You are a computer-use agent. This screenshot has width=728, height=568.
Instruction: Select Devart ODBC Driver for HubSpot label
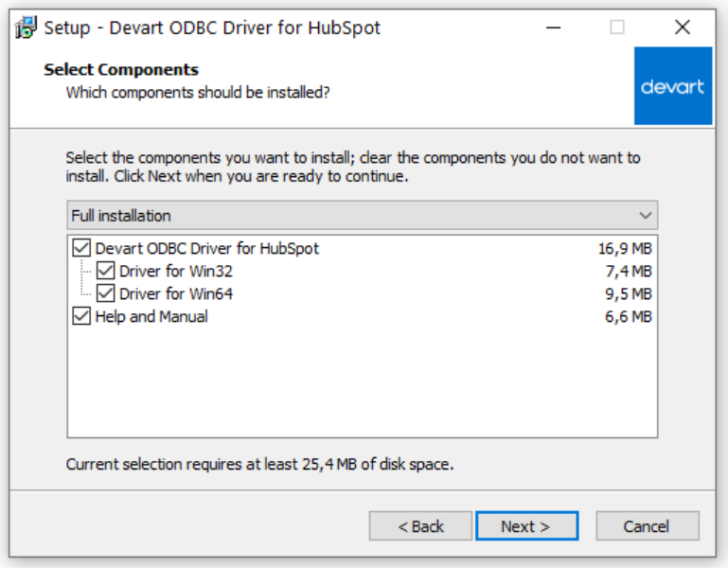coord(207,249)
